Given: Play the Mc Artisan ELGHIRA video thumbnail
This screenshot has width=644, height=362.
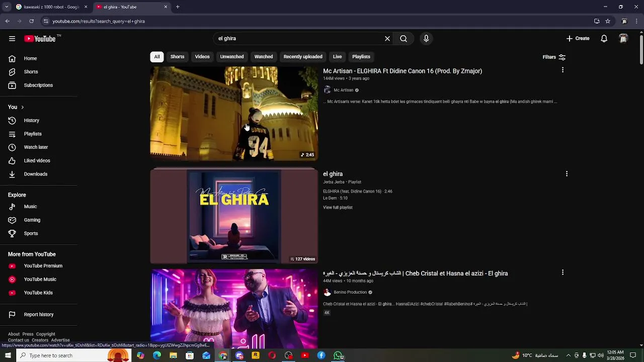Looking at the screenshot, I should [x=234, y=114].
